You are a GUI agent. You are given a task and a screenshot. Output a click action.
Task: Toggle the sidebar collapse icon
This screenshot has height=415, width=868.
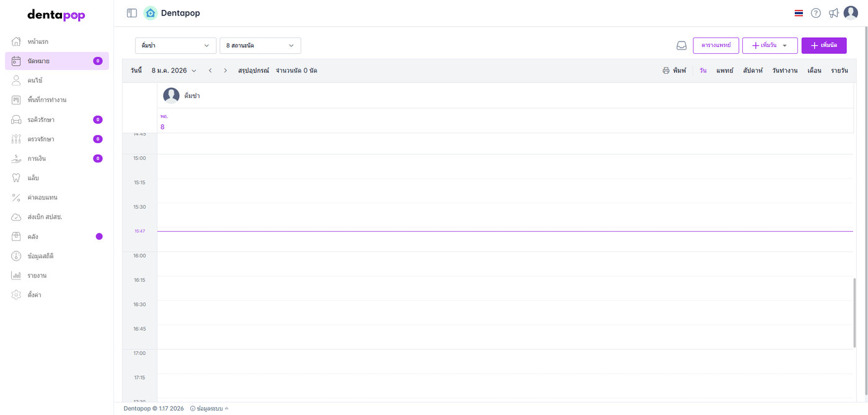pos(131,13)
